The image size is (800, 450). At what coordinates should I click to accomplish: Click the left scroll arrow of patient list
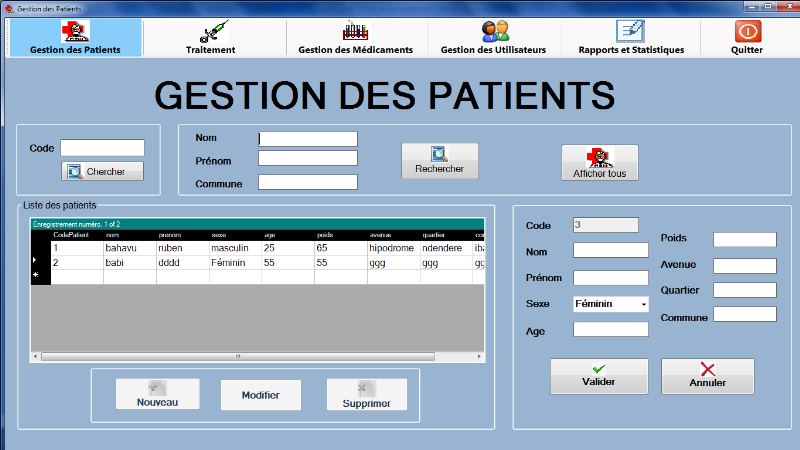[35, 357]
